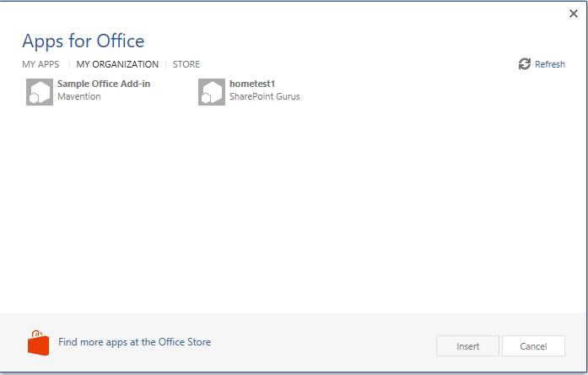Select the hometest1 app icon
The width and height of the screenshot is (588, 375).
(x=212, y=91)
